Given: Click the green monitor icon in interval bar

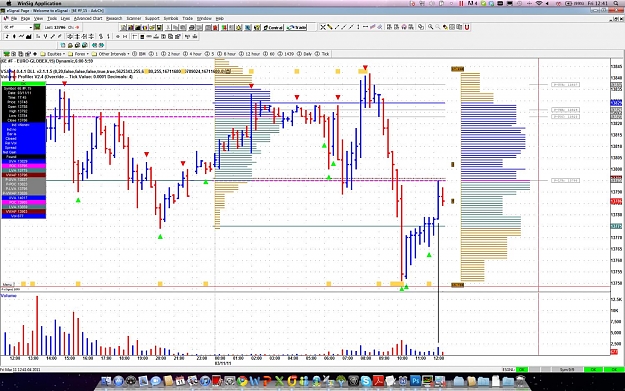Looking at the screenshot, I should [x=6, y=54].
